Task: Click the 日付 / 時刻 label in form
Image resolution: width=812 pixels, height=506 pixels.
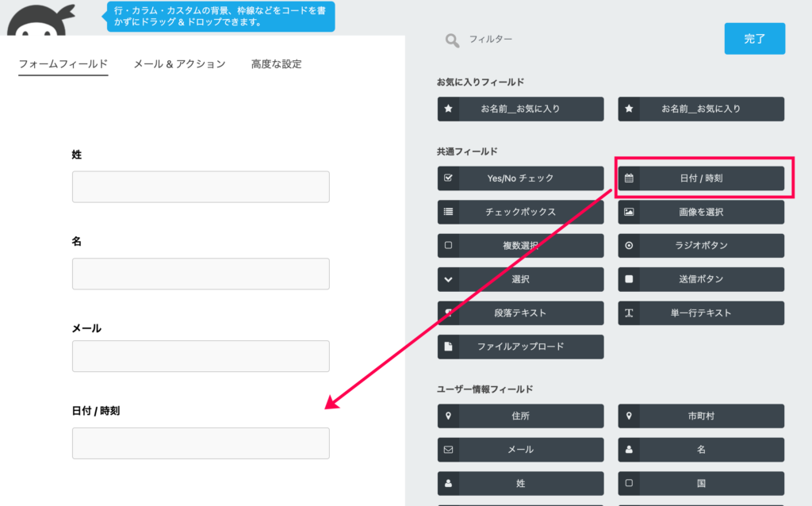Action: click(x=96, y=411)
